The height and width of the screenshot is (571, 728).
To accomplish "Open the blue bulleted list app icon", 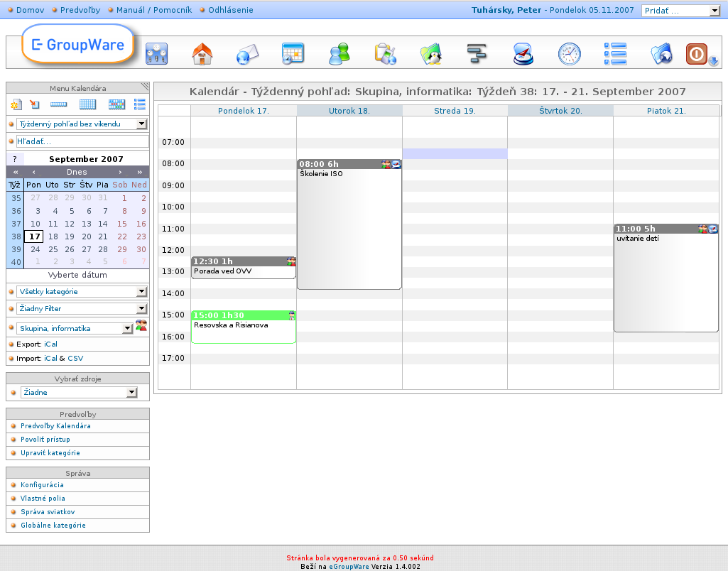I will pyautogui.click(x=616, y=53).
